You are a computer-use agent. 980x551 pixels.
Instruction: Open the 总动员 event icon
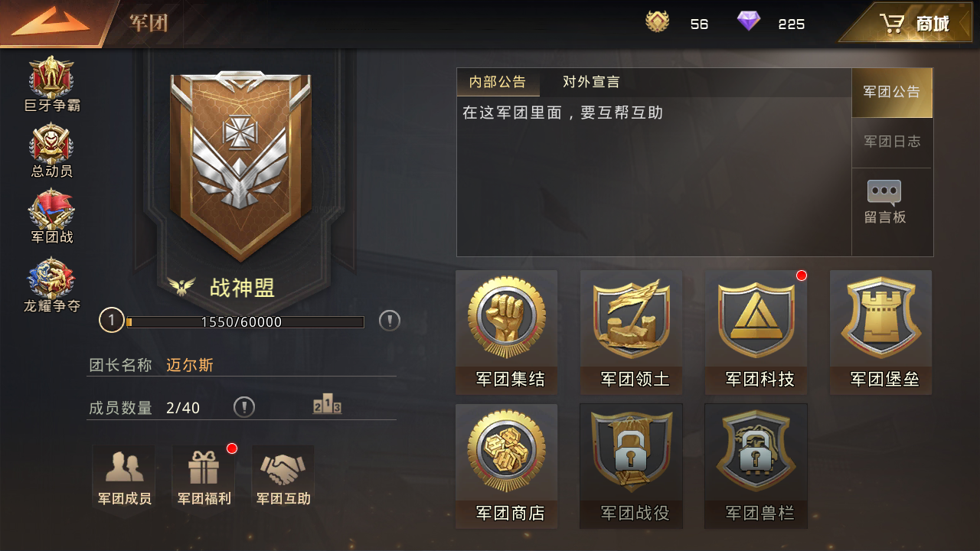point(51,150)
